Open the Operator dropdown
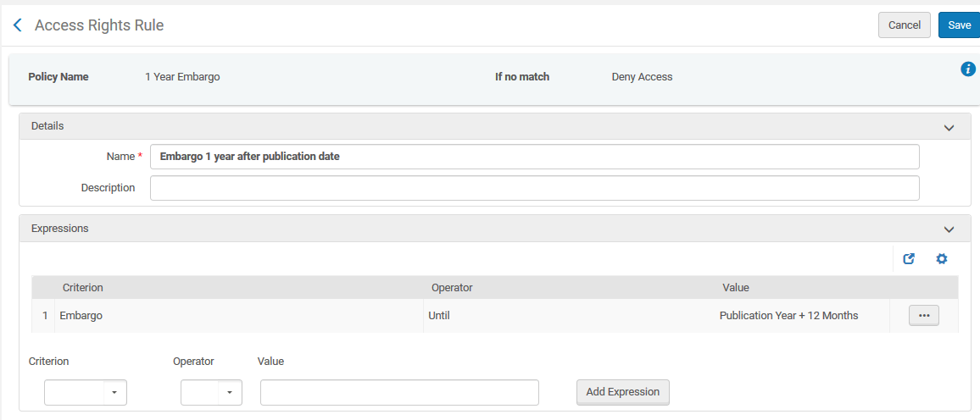Screen dimensions: 980x420 coord(211,393)
